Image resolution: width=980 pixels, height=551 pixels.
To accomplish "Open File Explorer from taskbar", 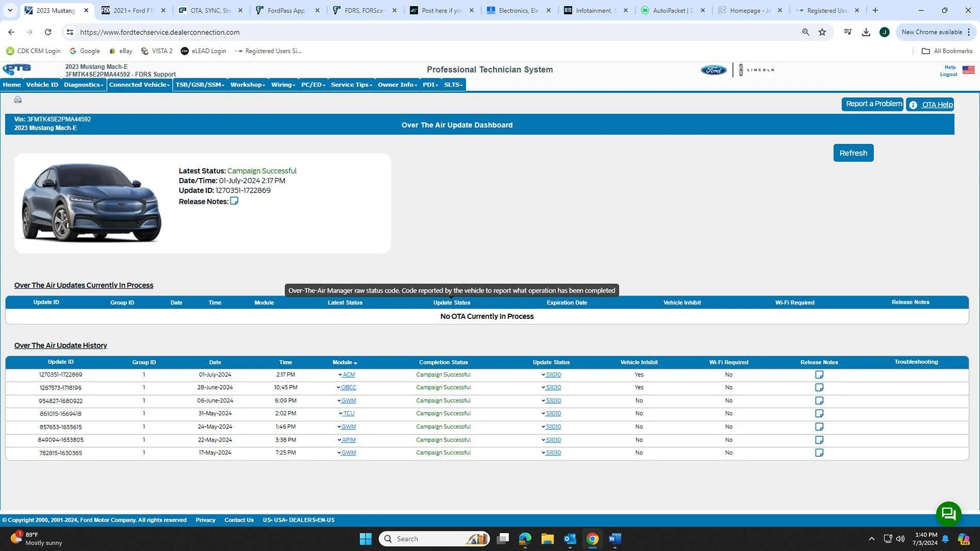I will pyautogui.click(x=547, y=539).
